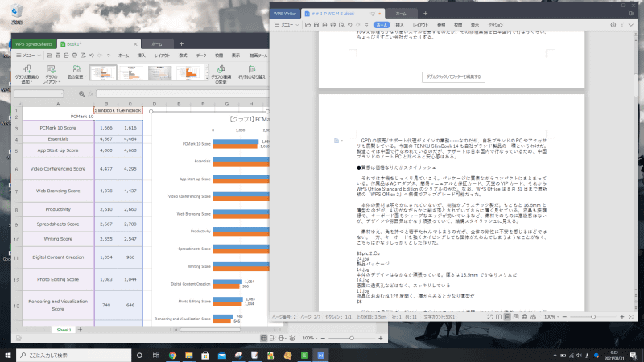The height and width of the screenshot is (362, 644).
Task: Switch to the レイアウト tab in Writer
Action: [420, 25]
